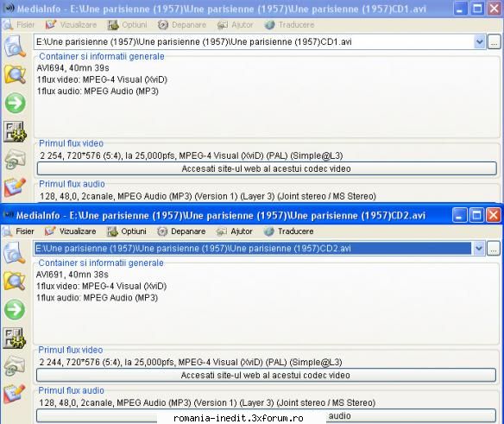Expand file path dropdown in CD2 window
The width and height of the screenshot is (504, 424).
(x=479, y=249)
